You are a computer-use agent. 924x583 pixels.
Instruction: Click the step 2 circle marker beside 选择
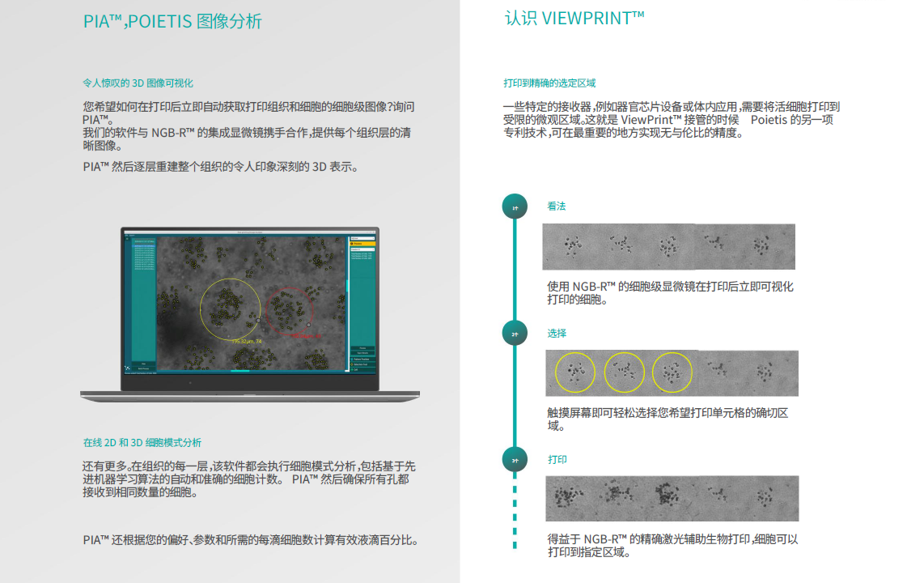point(515,333)
